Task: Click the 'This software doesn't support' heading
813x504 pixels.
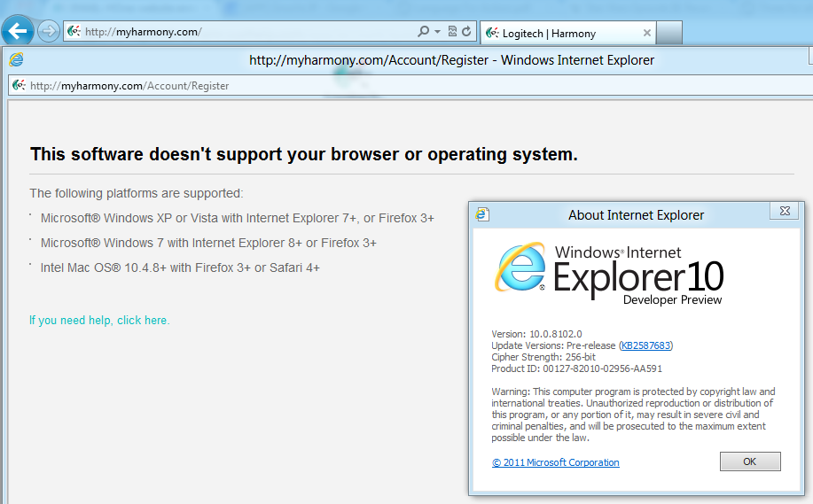Action: [x=303, y=154]
